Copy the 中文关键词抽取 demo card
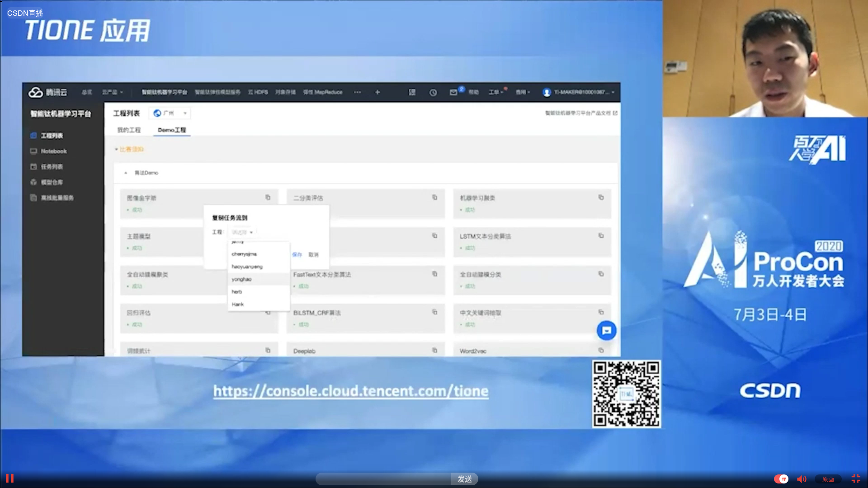The height and width of the screenshot is (488, 868). (601, 312)
